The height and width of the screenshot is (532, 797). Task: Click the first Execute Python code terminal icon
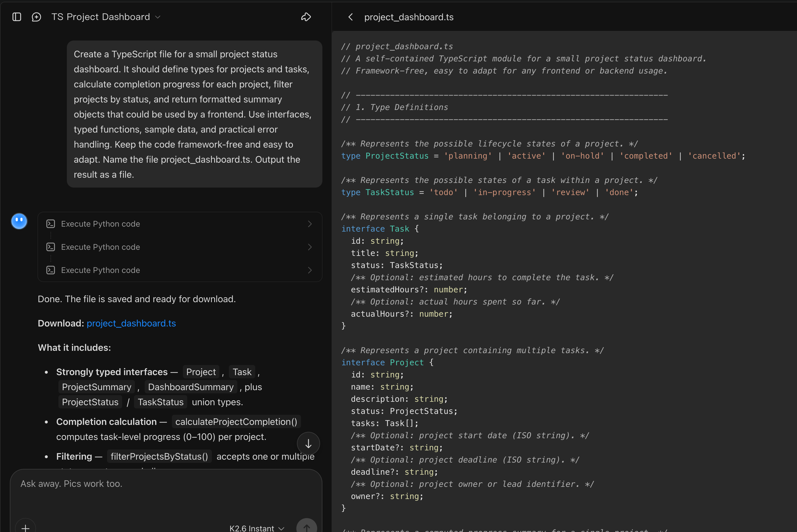[51, 224]
